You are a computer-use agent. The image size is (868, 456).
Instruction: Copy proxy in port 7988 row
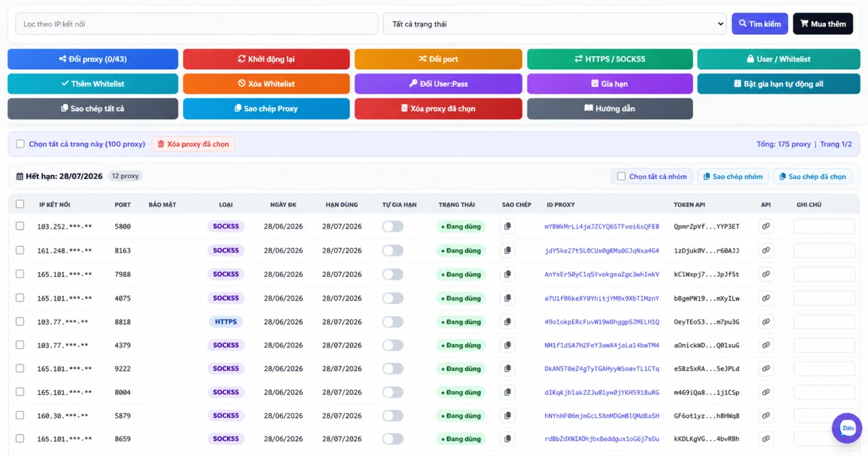point(507,274)
